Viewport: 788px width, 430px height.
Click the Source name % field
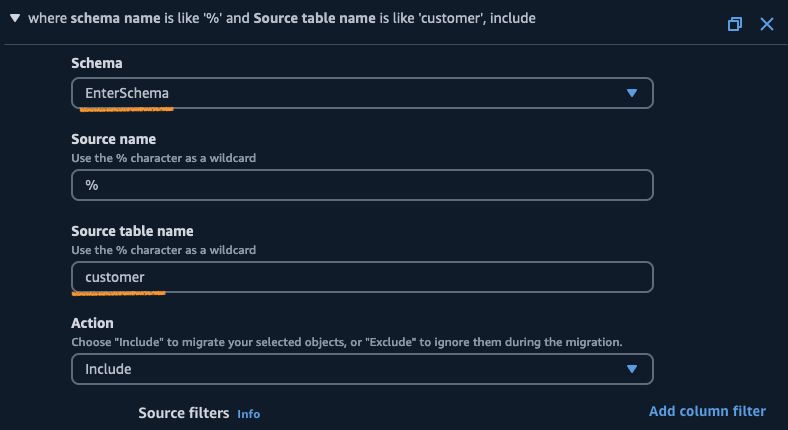pyautogui.click(x=361, y=185)
